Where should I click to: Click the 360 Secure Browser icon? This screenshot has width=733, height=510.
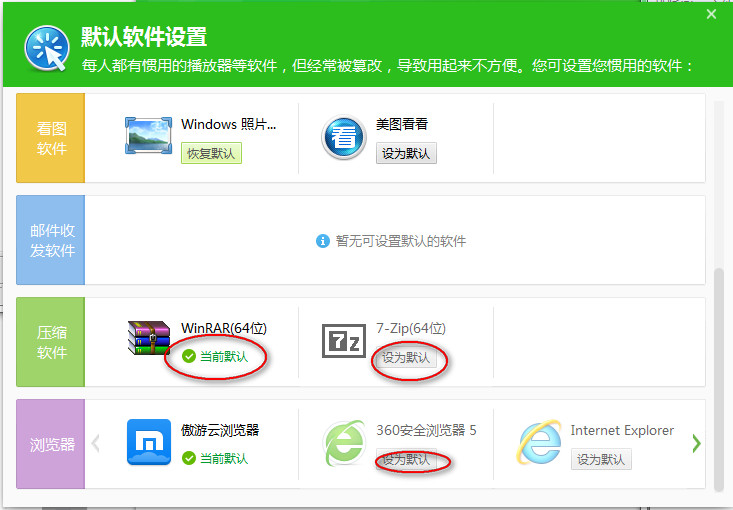(x=343, y=442)
